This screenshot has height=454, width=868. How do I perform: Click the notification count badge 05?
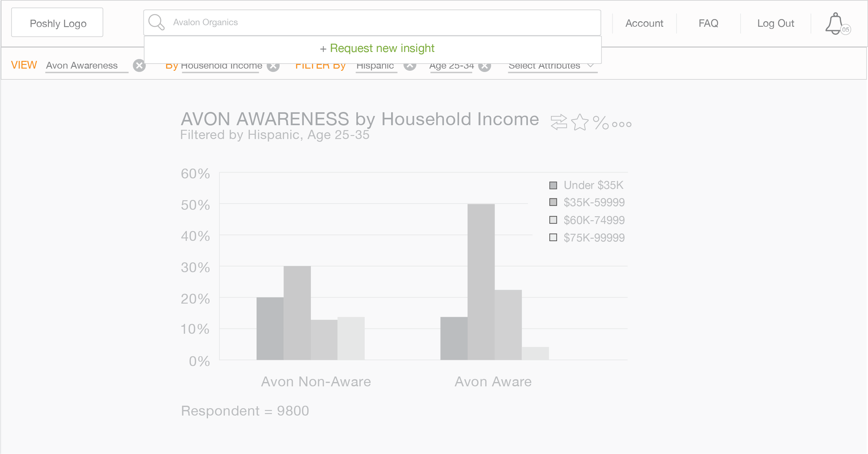point(846,30)
